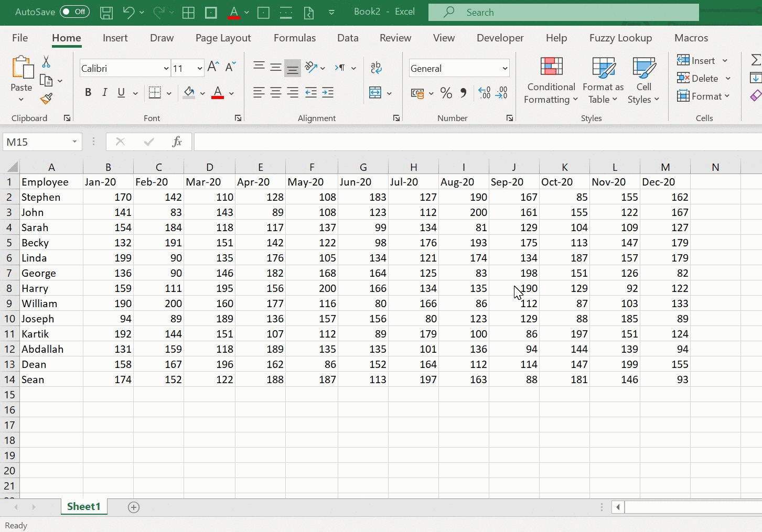This screenshot has height=532, width=762.
Task: Click the Insert Function fx icon
Action: [x=177, y=142]
